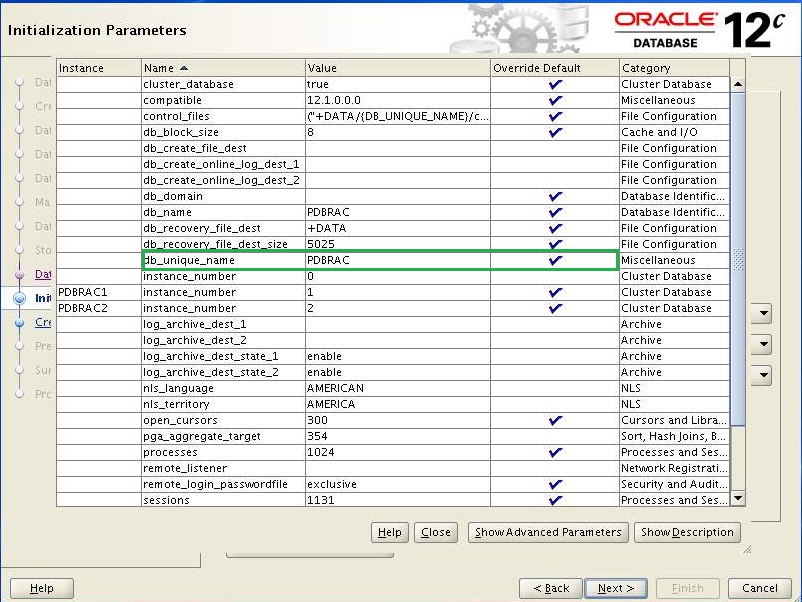Click the wizard Help button at bottom left
This screenshot has width=802, height=602.
[x=41, y=588]
